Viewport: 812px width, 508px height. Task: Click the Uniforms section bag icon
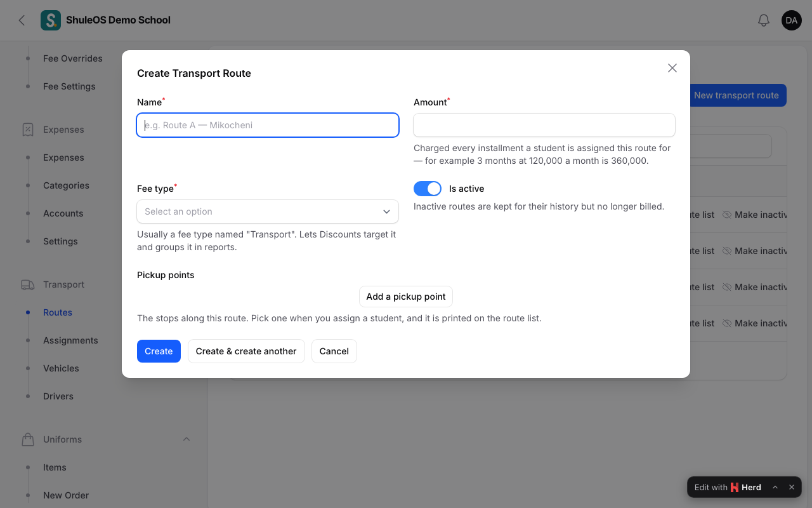[28, 439]
